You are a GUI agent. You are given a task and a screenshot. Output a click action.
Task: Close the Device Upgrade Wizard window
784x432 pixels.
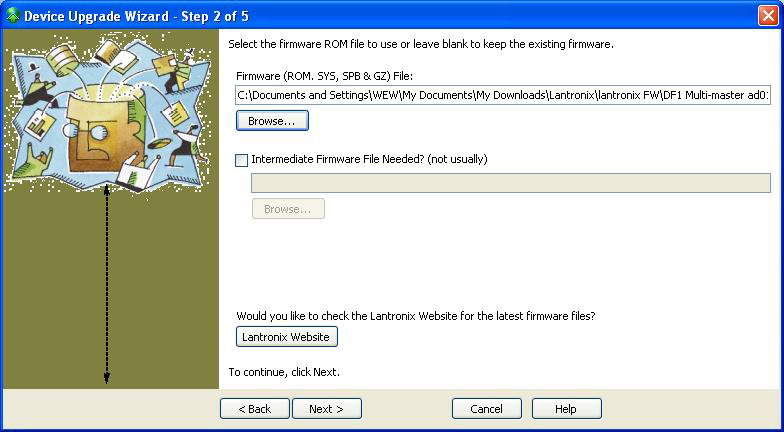[768, 16]
